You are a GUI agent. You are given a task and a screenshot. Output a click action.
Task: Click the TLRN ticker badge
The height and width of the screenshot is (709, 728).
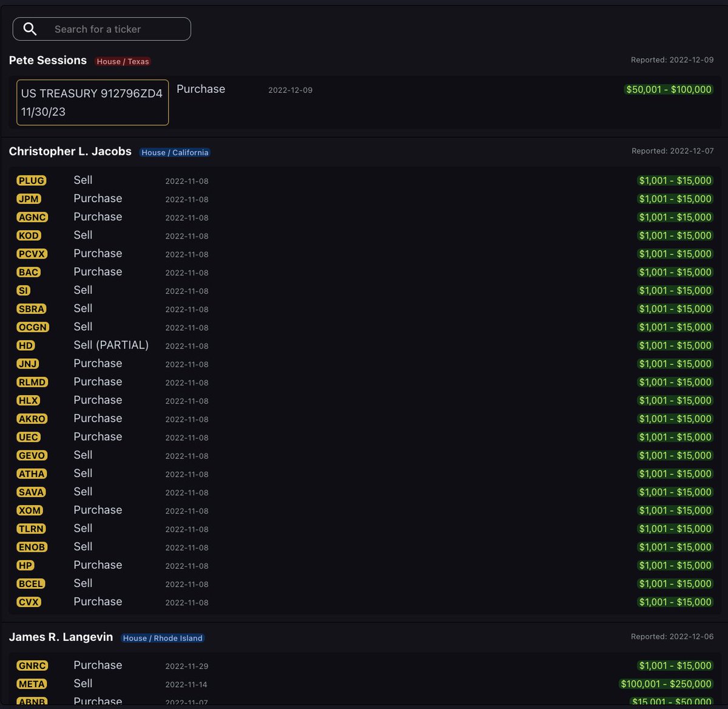point(31,529)
